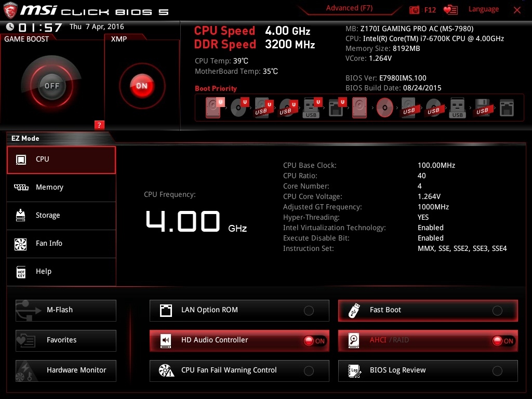The image size is (532, 399).
Task: Switch to Advanced (F7) mode
Action: pyautogui.click(x=349, y=8)
